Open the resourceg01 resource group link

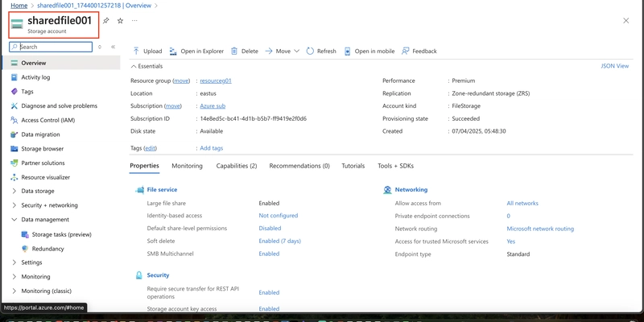(x=216, y=81)
